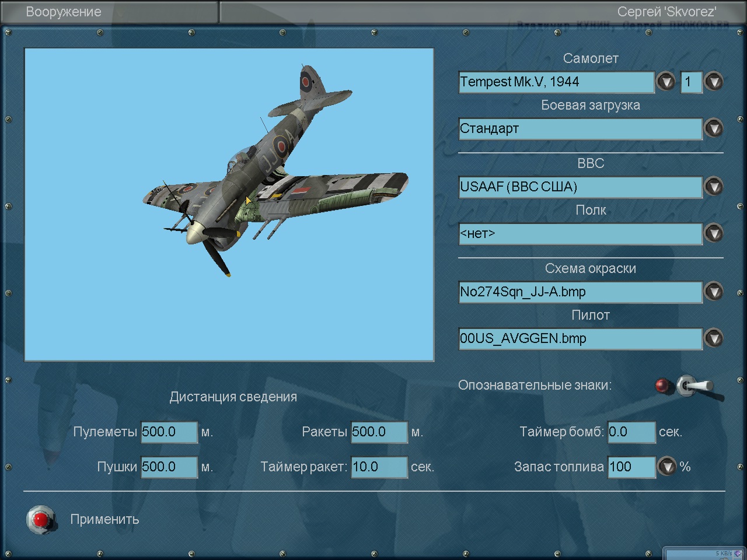Click the aircraft number field showing 1

click(x=691, y=82)
